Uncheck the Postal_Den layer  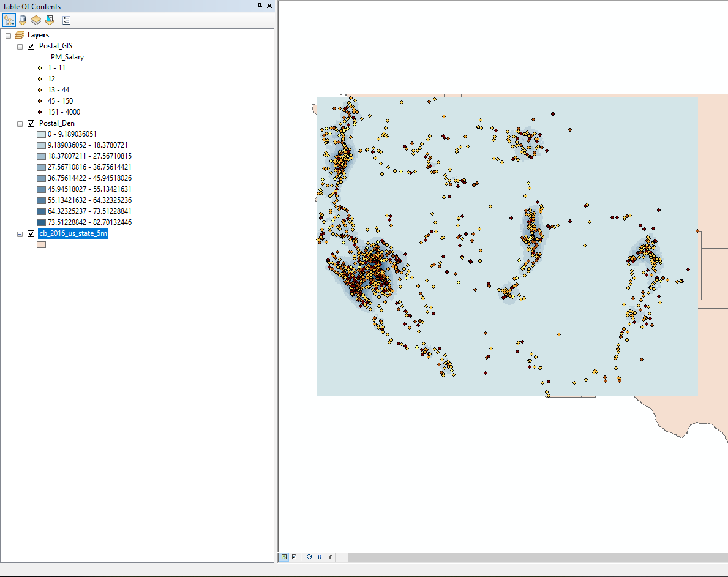31,123
